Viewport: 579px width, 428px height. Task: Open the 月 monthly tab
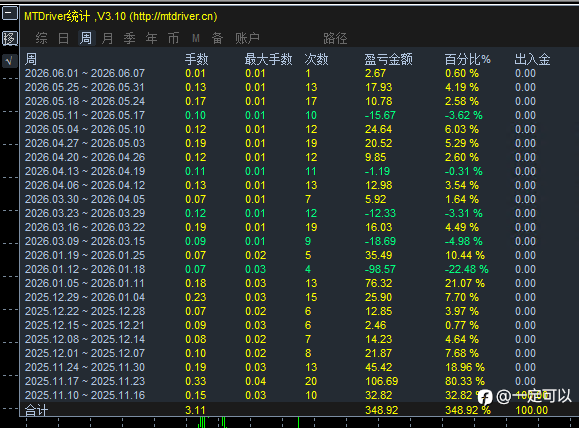[107, 38]
